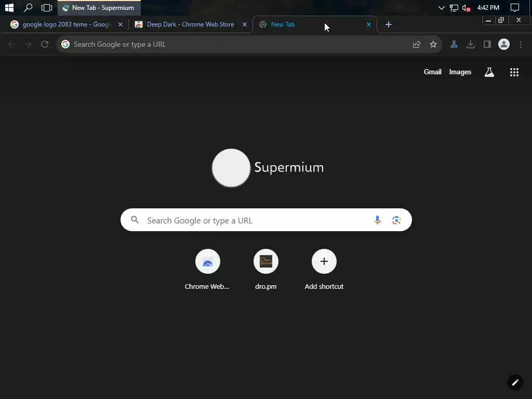
Task: Restore down the browser window
Action: coord(501,20)
